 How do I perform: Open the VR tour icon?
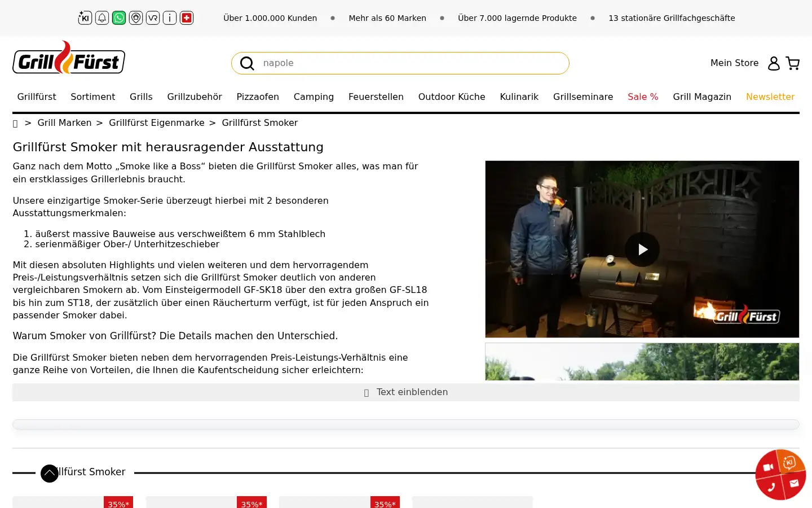coord(153,18)
